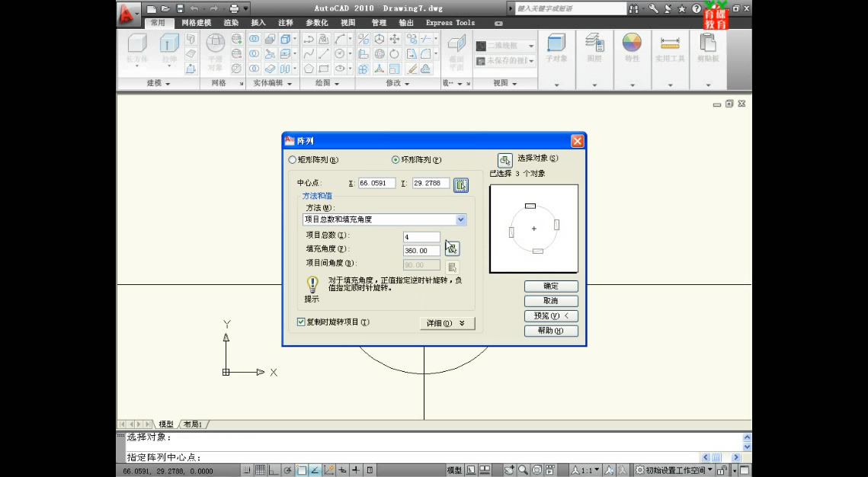The height and width of the screenshot is (477, 868).
Task: Click the Help (帮助) button in dialog
Action: pyautogui.click(x=551, y=331)
